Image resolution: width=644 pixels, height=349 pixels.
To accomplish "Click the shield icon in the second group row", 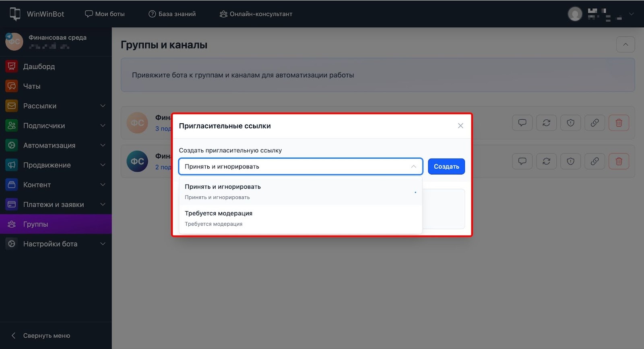I will (x=570, y=162).
